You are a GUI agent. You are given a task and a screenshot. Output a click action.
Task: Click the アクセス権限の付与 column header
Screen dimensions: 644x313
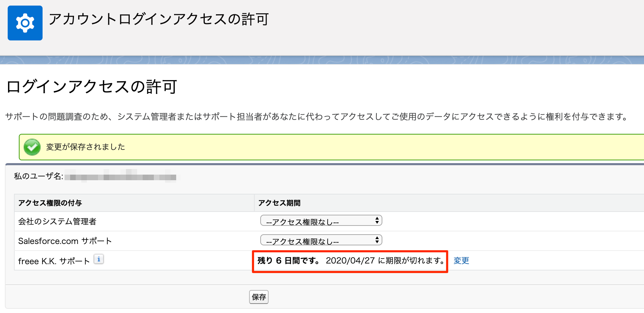pyautogui.click(x=50, y=203)
